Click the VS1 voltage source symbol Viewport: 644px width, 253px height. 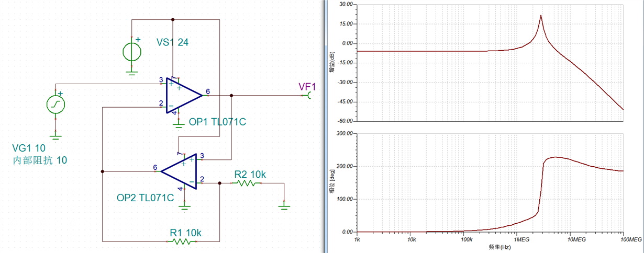coord(131,52)
